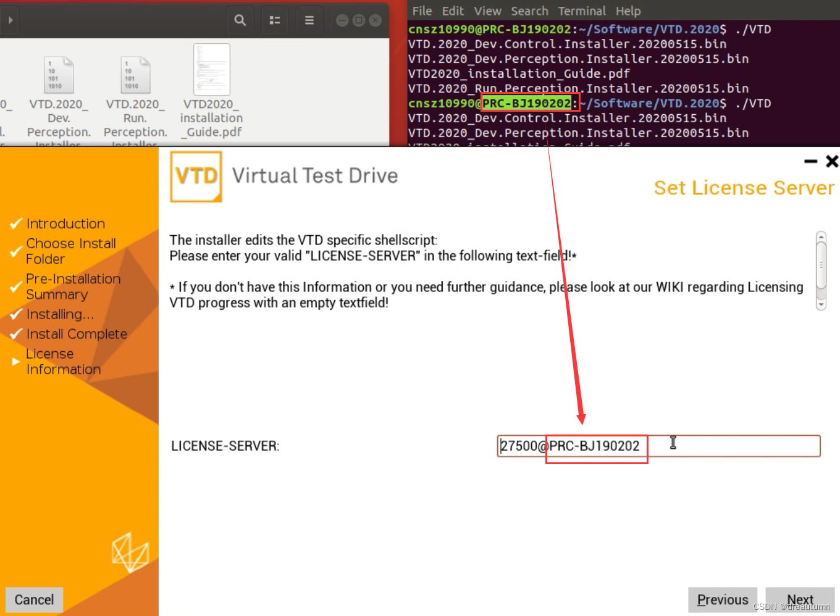
Task: Click the Set License Server heading
Action: click(744, 188)
